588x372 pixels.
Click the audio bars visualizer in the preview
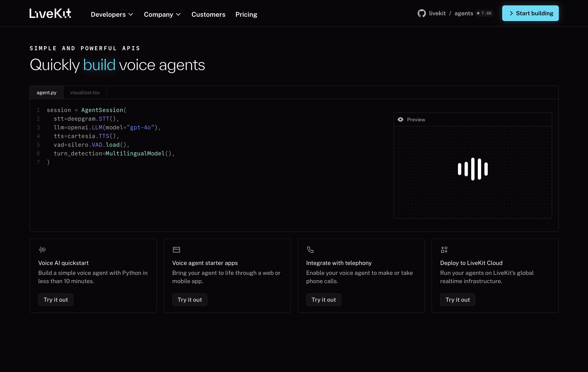click(472, 169)
